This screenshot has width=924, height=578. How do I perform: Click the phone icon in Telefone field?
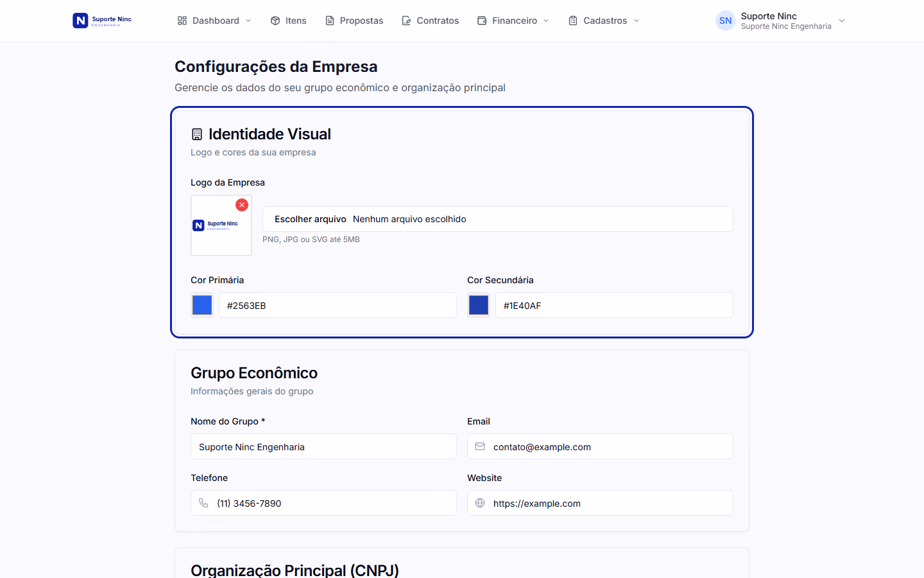203,503
